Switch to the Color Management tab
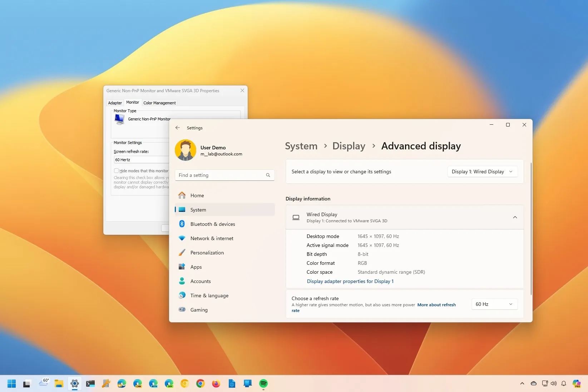Screen dimensions: 588x392 (159, 103)
